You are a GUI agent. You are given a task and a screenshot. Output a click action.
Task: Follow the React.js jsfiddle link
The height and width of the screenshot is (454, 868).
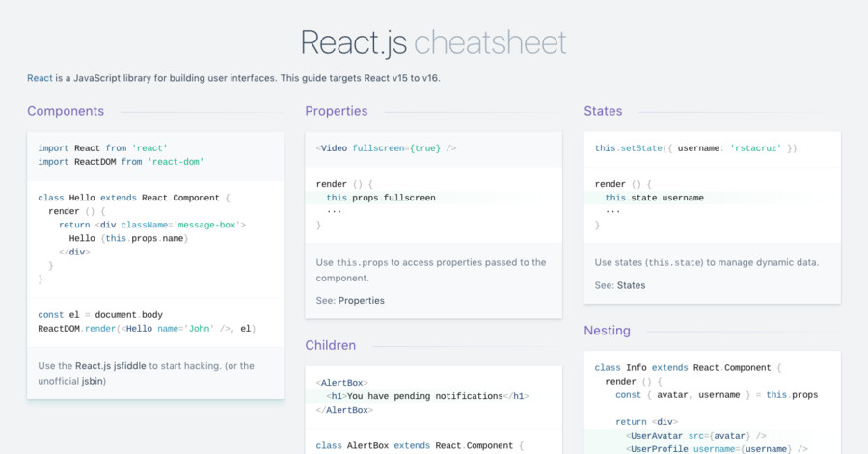click(111, 366)
